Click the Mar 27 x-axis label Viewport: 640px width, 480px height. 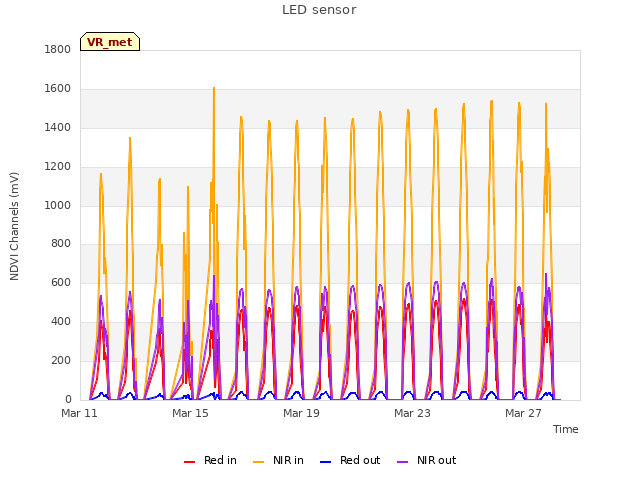(x=523, y=413)
